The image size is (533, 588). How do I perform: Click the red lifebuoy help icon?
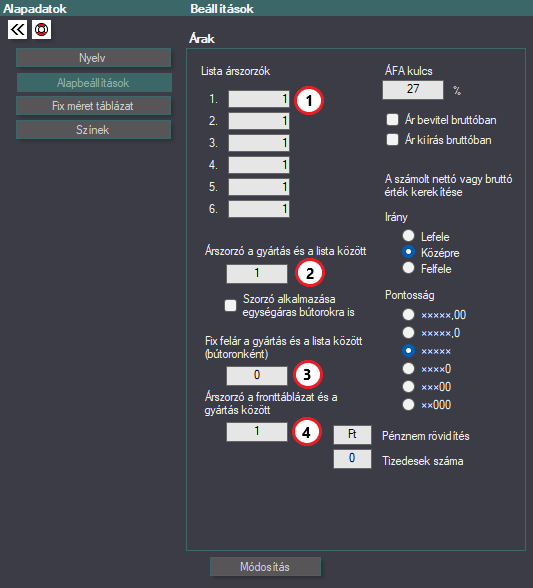41,30
